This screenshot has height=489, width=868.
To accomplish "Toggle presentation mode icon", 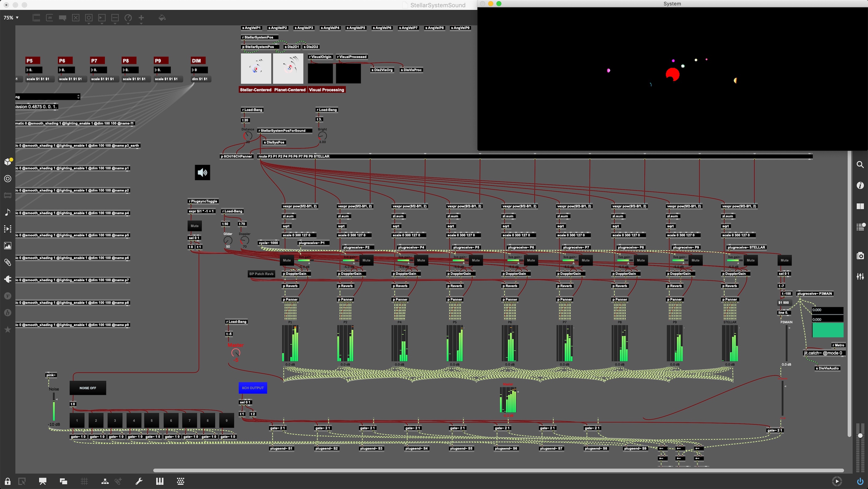I will tap(43, 481).
